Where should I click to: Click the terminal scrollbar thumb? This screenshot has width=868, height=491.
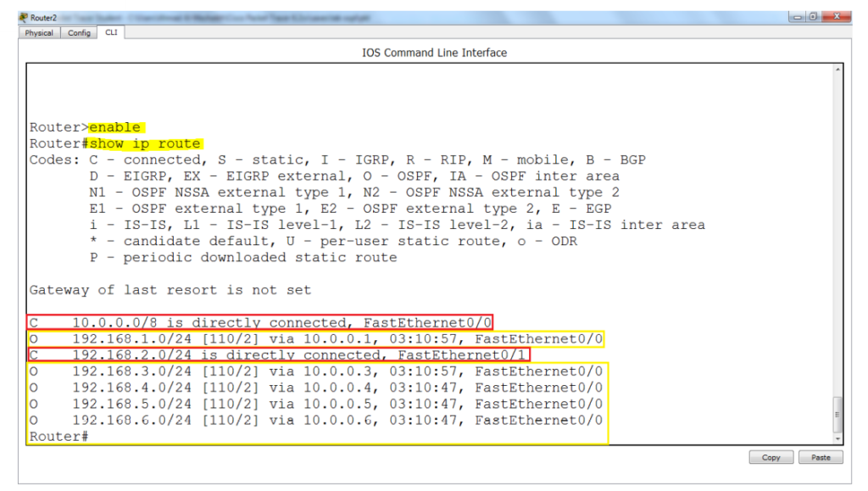(838, 415)
